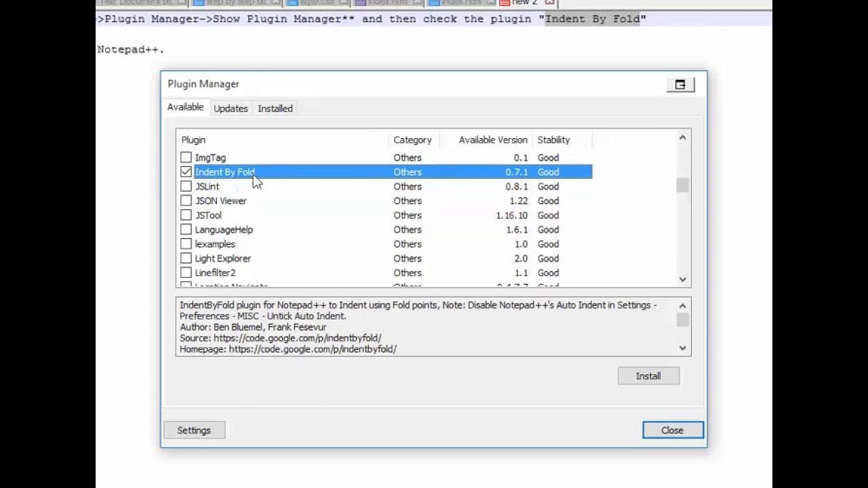Check the JSTool plugin checkbox
Screen dimensions: 868x488
(x=186, y=216)
